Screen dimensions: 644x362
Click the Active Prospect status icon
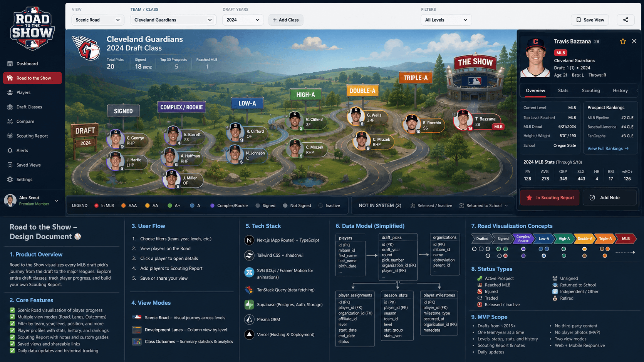point(480,278)
